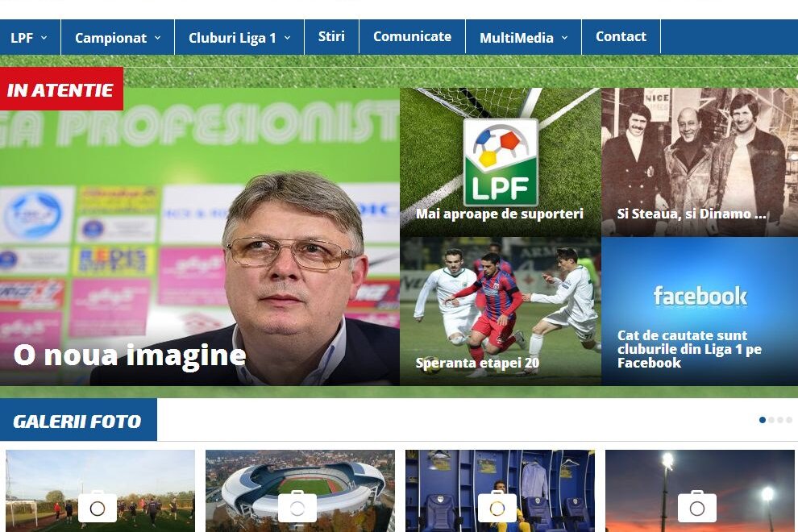This screenshot has height=532, width=798.
Task: Click the facebook logo tile
Action: 700,311
